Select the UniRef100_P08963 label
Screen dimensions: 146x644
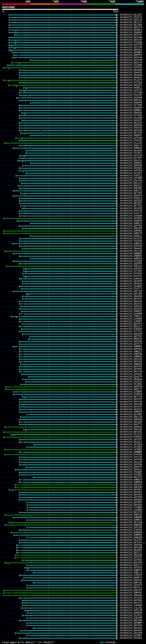pos(131,437)
